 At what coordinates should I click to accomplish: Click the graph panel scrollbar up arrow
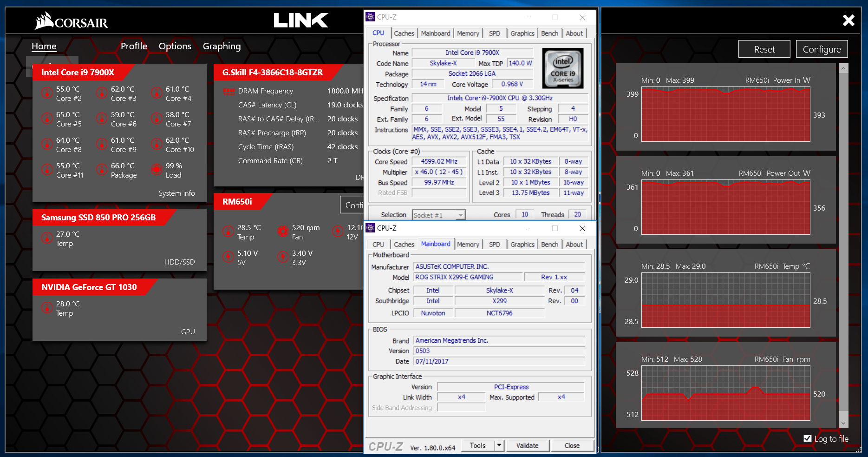844,68
